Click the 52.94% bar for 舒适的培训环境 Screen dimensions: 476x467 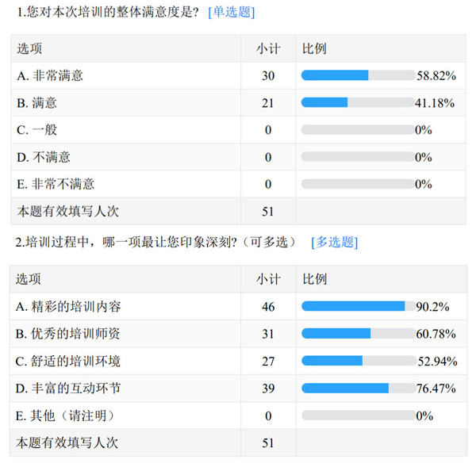pyautogui.click(x=358, y=361)
